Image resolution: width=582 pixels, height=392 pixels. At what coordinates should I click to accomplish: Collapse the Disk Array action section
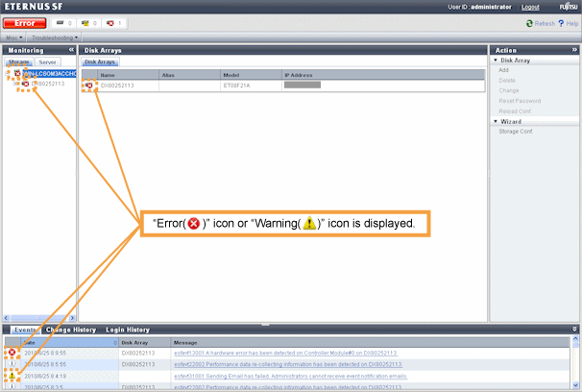[x=496, y=61]
